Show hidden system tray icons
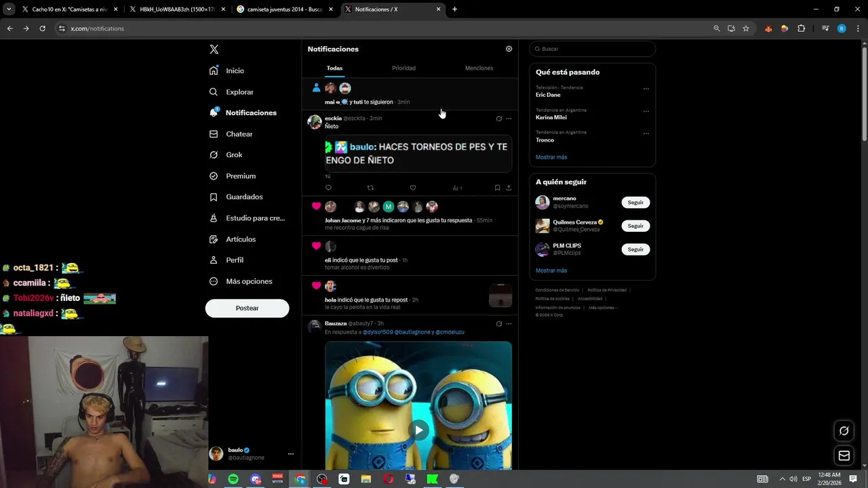Image resolution: width=868 pixels, height=488 pixels. [x=782, y=479]
